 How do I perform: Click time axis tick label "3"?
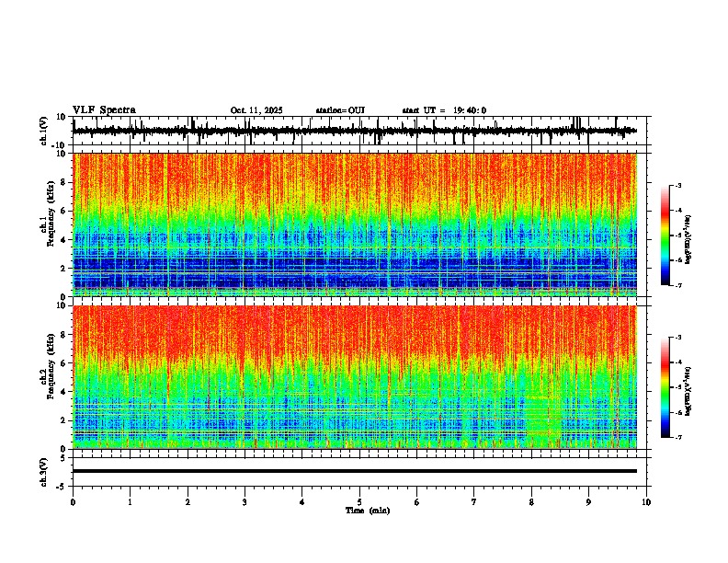[245, 502]
